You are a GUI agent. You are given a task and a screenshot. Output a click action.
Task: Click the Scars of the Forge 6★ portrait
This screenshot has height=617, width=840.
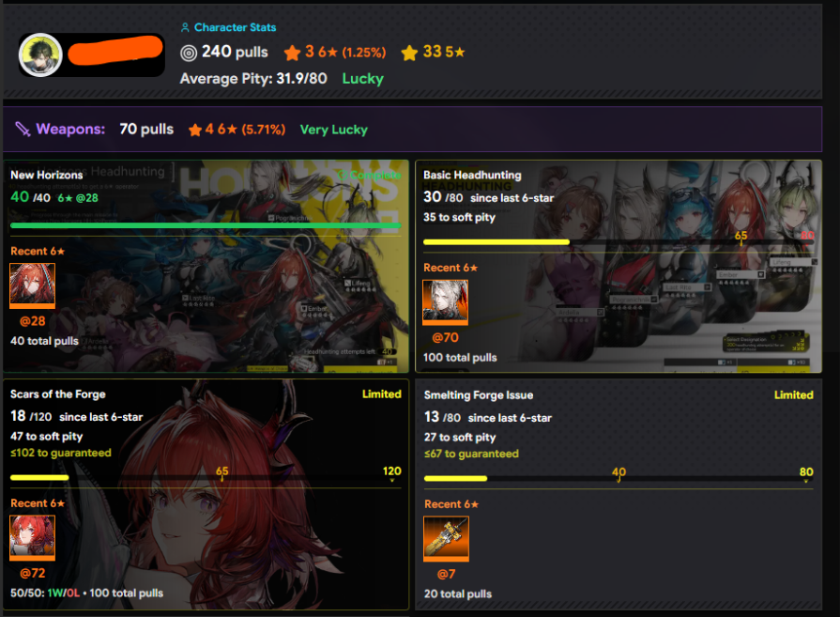click(x=33, y=538)
